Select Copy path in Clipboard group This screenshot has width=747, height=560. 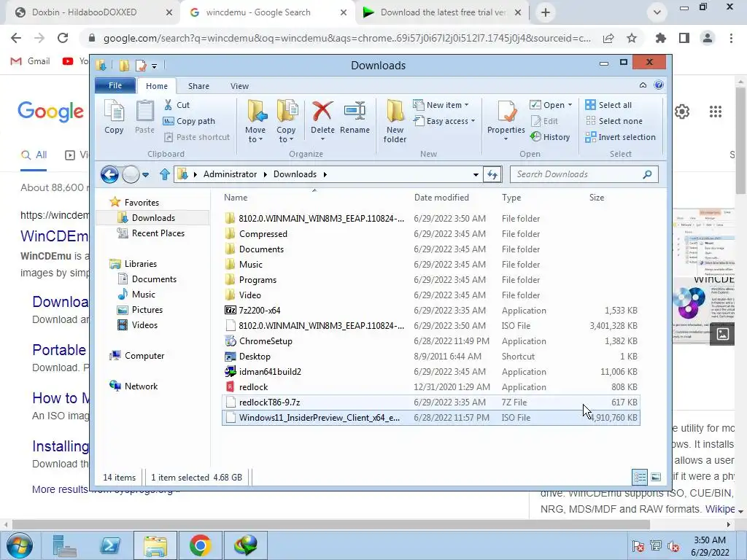click(189, 121)
